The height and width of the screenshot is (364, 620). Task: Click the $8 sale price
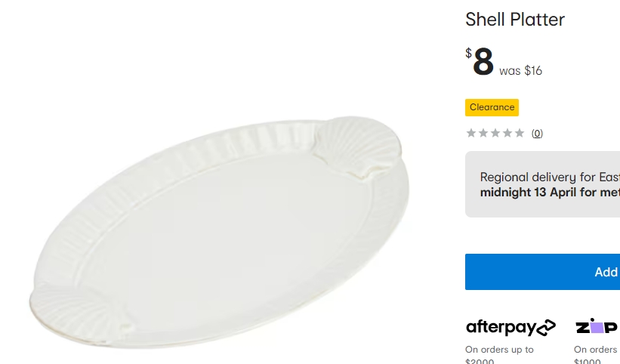click(482, 62)
